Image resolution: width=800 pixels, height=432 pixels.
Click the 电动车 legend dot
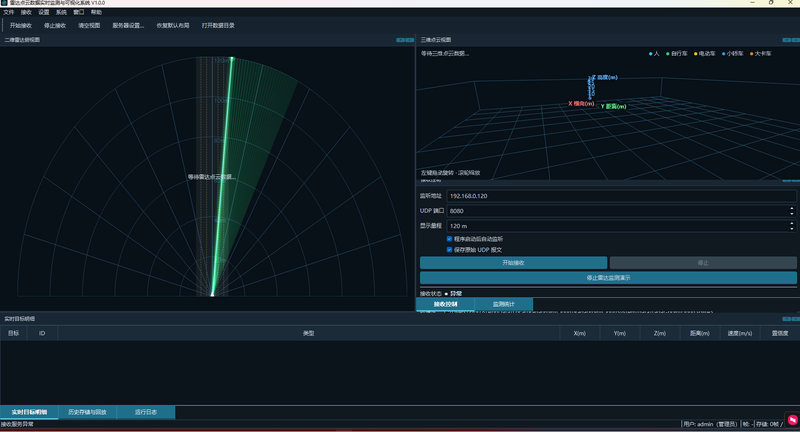click(x=695, y=54)
